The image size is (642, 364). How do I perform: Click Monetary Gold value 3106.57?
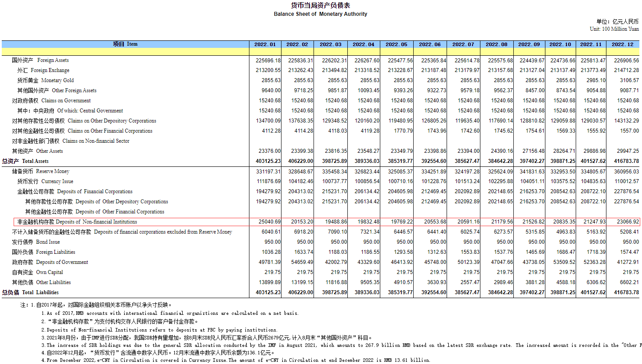629,81
